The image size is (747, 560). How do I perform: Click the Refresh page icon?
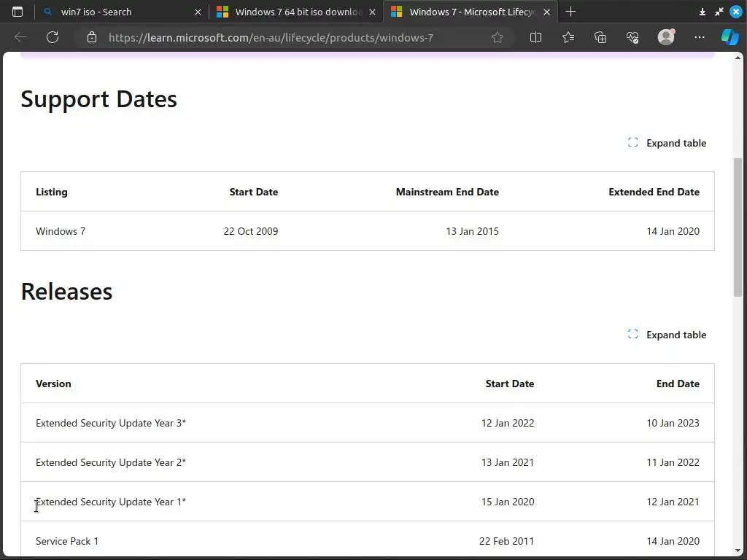point(53,37)
